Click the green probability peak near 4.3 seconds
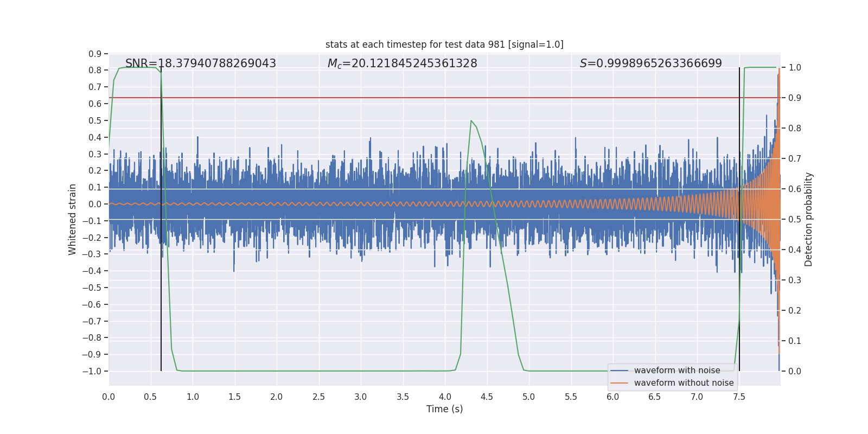Image resolution: width=868 pixels, height=434 pixels. [x=471, y=121]
